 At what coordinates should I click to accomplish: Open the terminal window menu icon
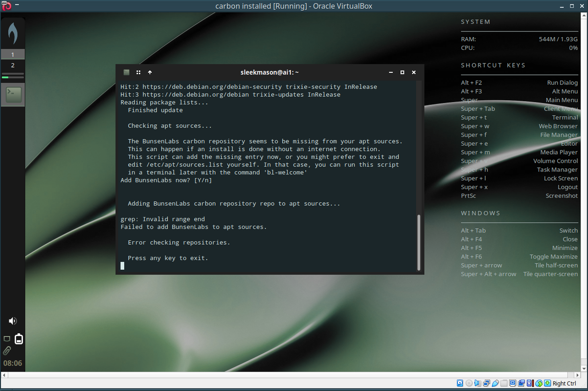(126, 72)
